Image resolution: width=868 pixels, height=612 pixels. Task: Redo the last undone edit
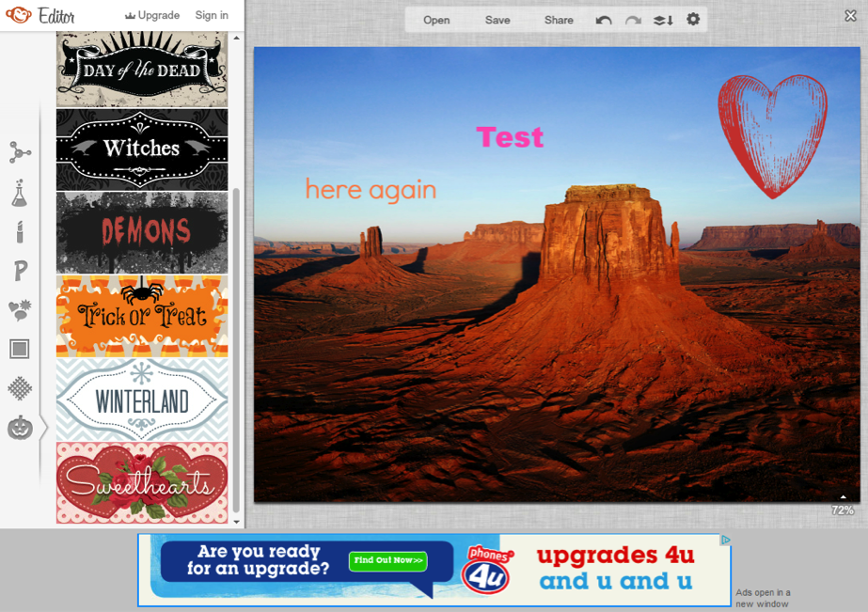pyautogui.click(x=633, y=20)
